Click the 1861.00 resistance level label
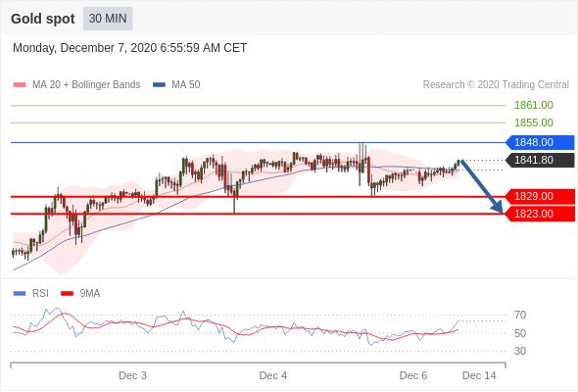This screenshot has height=392, width=578. point(534,105)
